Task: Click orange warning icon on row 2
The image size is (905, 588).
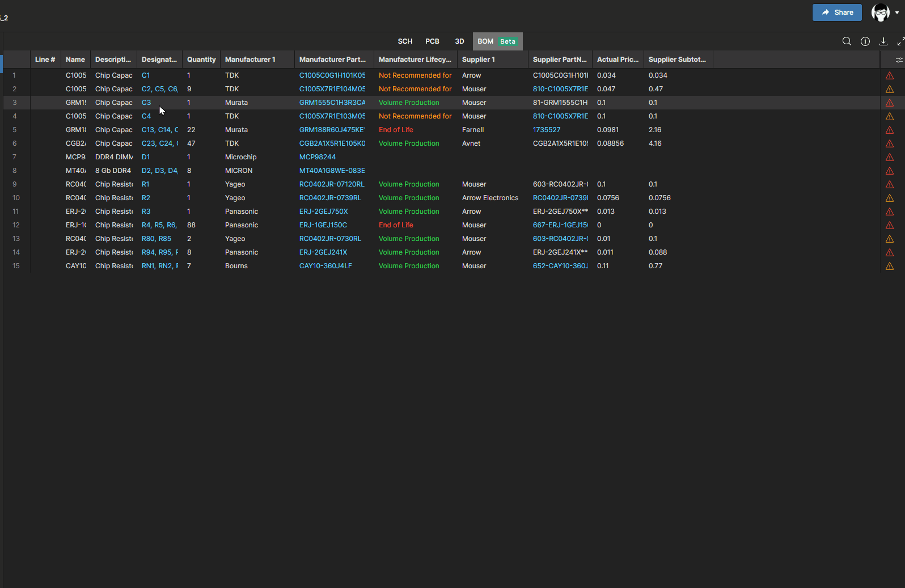Action: click(x=890, y=89)
